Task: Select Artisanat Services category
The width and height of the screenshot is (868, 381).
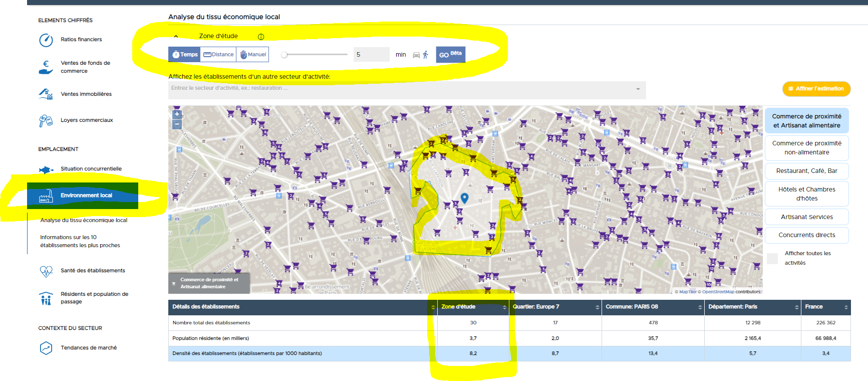Action: pos(806,217)
